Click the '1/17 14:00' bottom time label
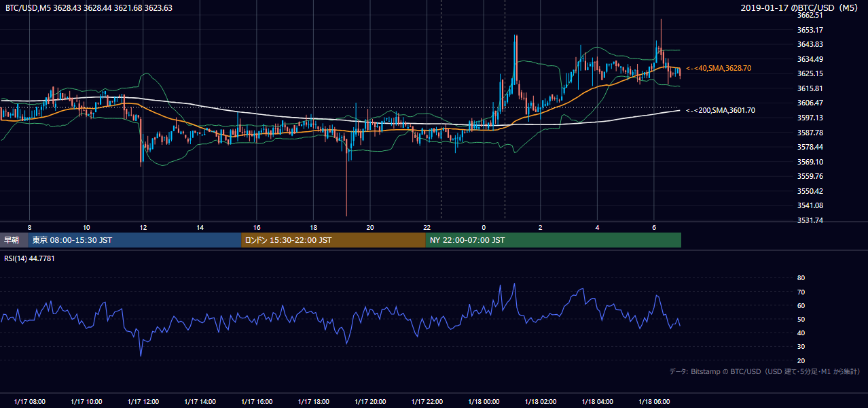 (x=200, y=401)
